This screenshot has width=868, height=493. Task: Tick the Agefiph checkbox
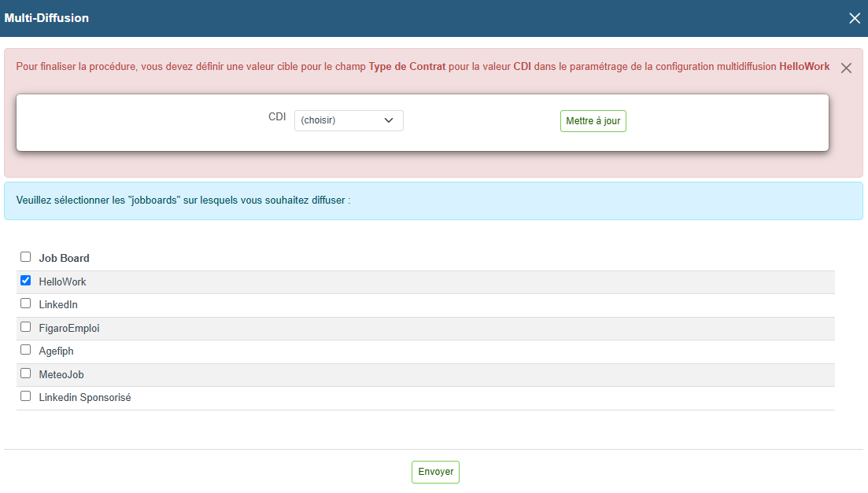click(25, 350)
